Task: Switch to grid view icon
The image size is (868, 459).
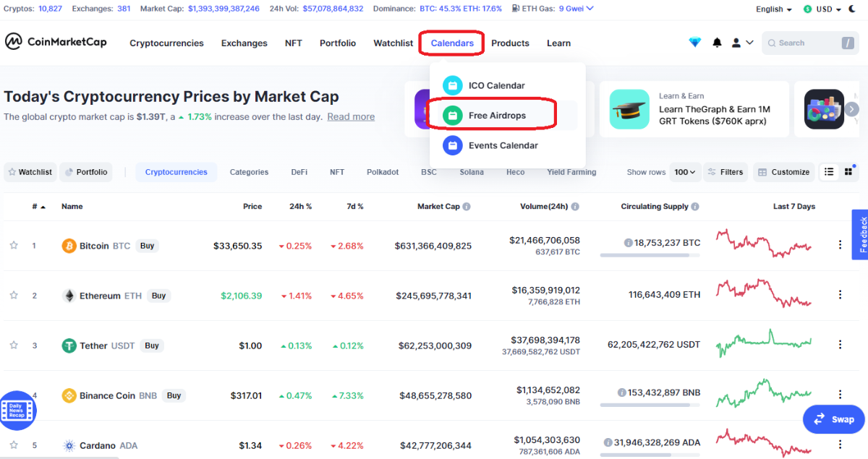Action: [848, 172]
